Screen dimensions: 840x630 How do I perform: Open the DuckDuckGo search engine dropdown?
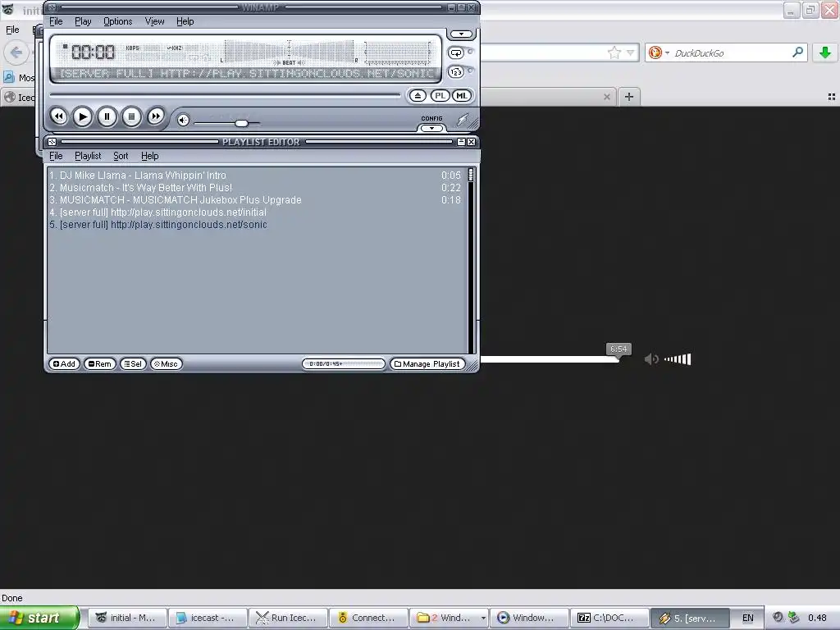(659, 52)
